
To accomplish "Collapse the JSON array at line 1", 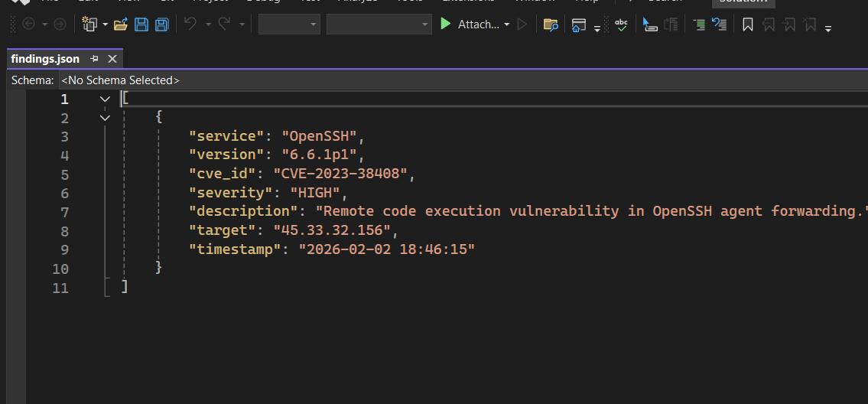I will click(106, 99).
